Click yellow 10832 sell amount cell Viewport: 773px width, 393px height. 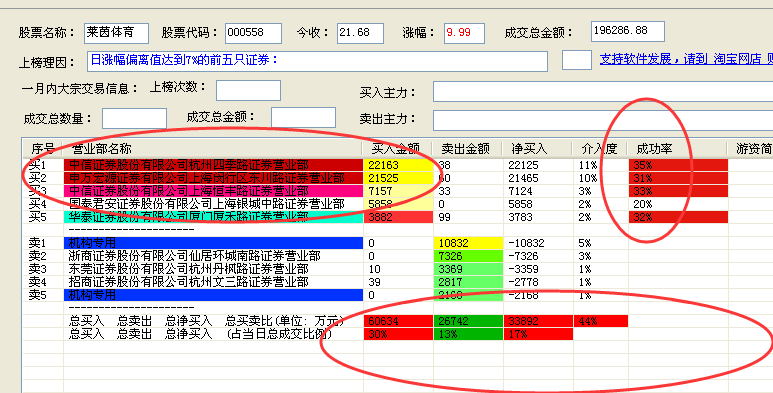click(468, 243)
